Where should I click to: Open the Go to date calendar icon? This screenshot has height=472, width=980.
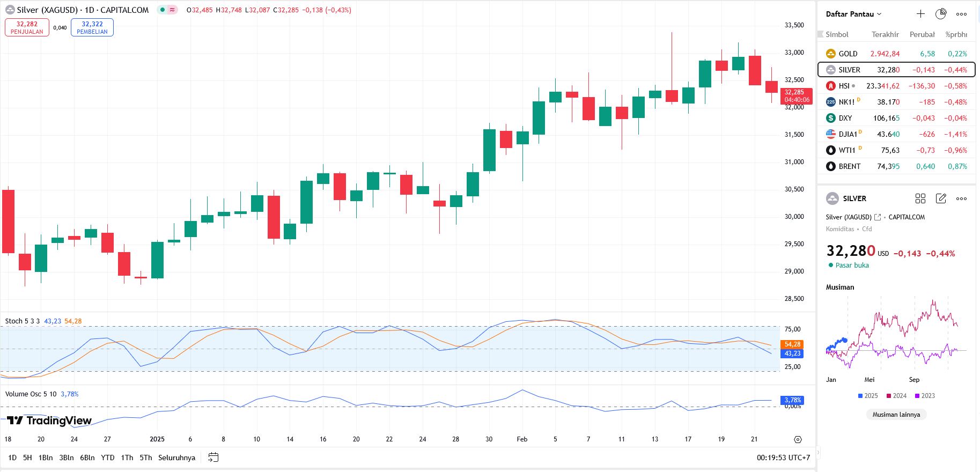click(213, 458)
